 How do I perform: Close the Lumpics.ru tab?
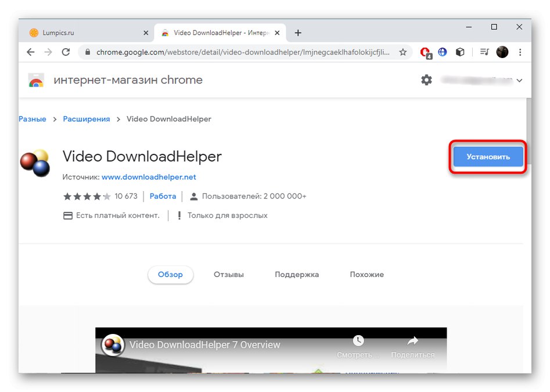pyautogui.click(x=146, y=33)
